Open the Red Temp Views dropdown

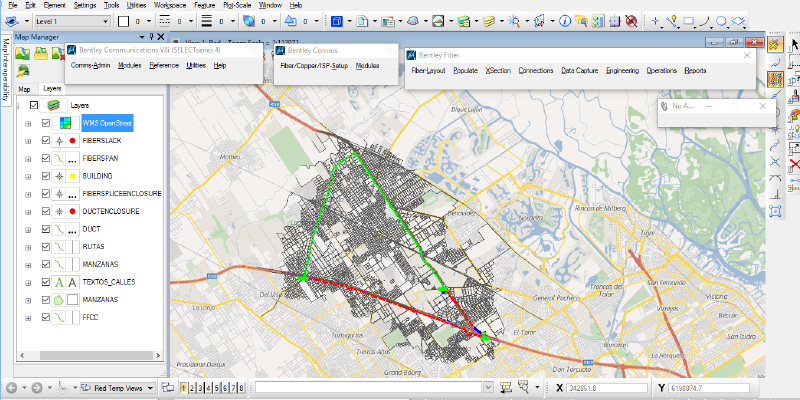(x=152, y=387)
